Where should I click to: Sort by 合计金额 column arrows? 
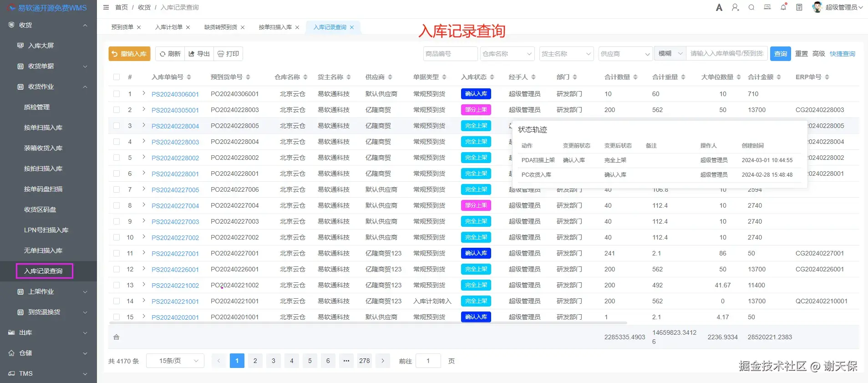[779, 77]
